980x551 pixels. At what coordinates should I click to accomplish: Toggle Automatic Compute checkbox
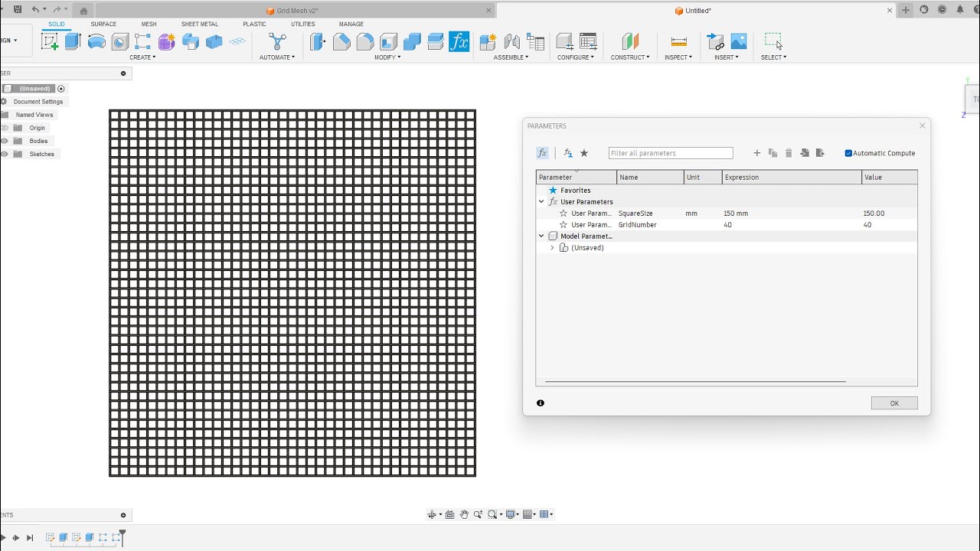tap(848, 153)
